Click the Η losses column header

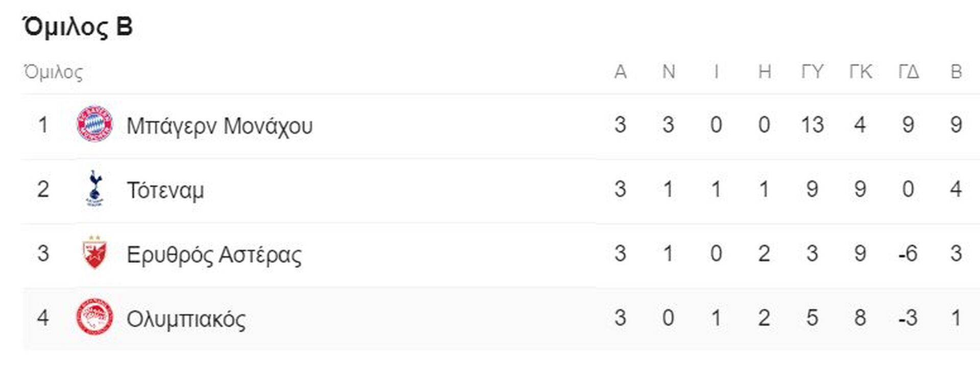[x=764, y=72]
